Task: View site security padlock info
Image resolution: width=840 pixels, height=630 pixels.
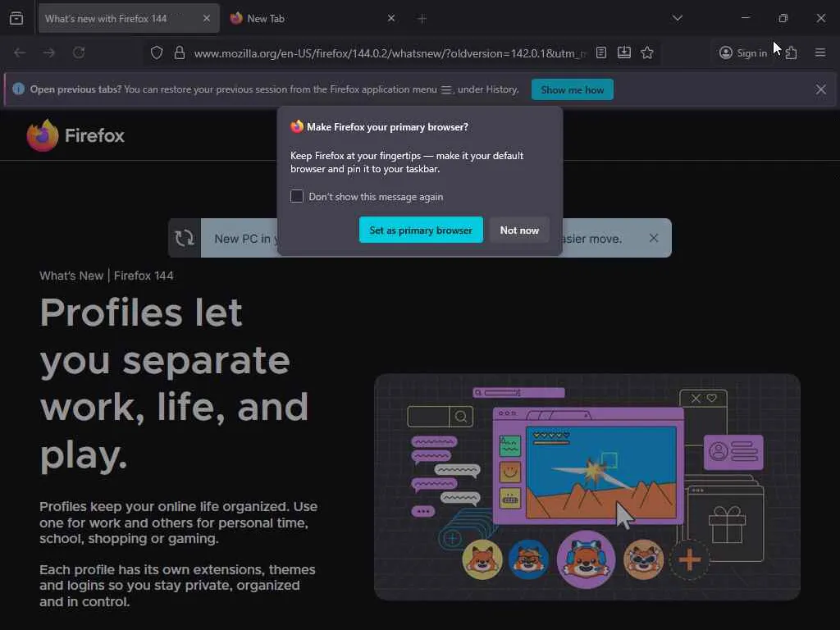Action: (180, 52)
